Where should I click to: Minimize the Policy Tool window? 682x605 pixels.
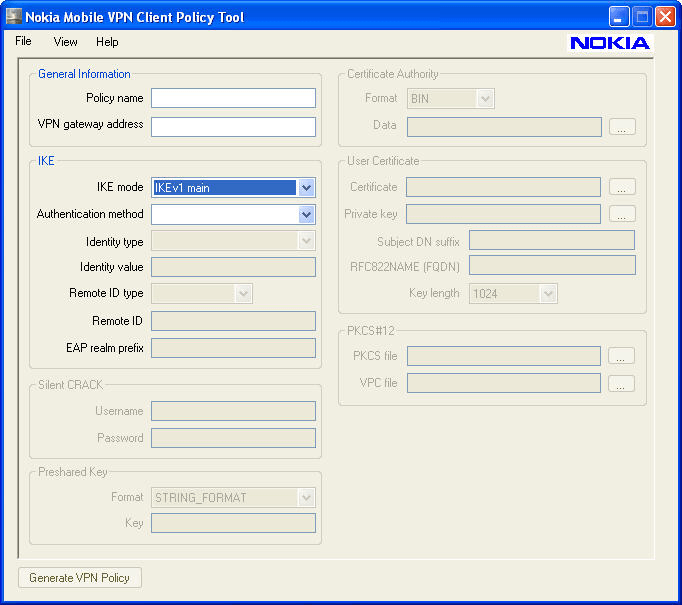coord(620,16)
